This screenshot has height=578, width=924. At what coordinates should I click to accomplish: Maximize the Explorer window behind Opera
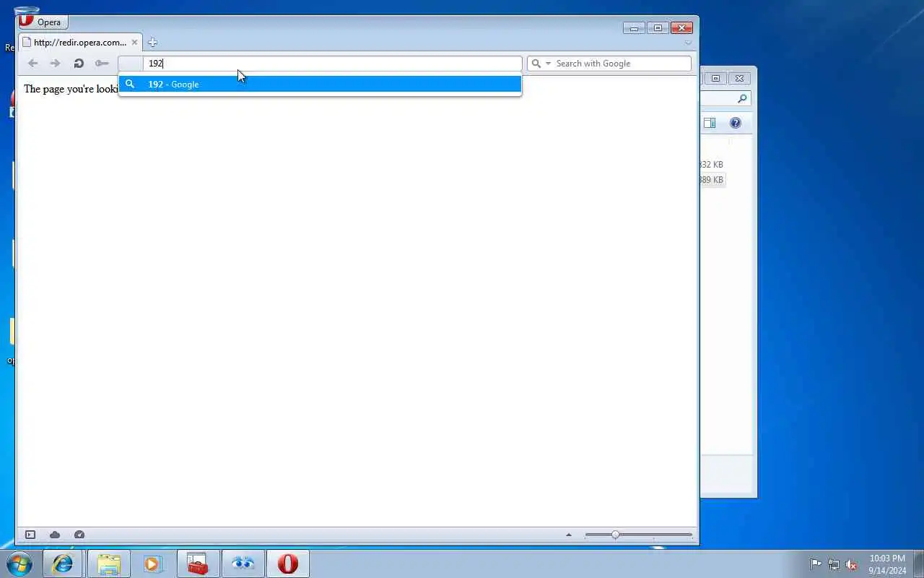point(715,78)
